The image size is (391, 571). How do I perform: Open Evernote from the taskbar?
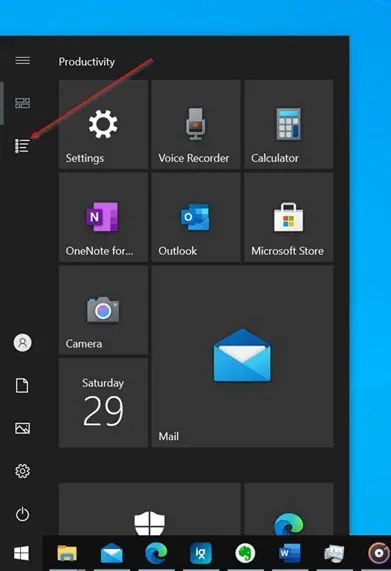[x=245, y=554]
